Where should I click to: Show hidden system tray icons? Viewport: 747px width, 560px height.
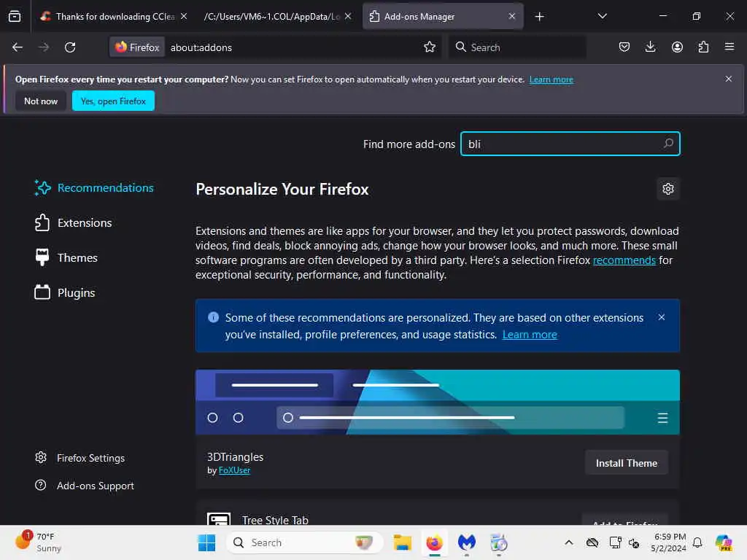pos(568,542)
